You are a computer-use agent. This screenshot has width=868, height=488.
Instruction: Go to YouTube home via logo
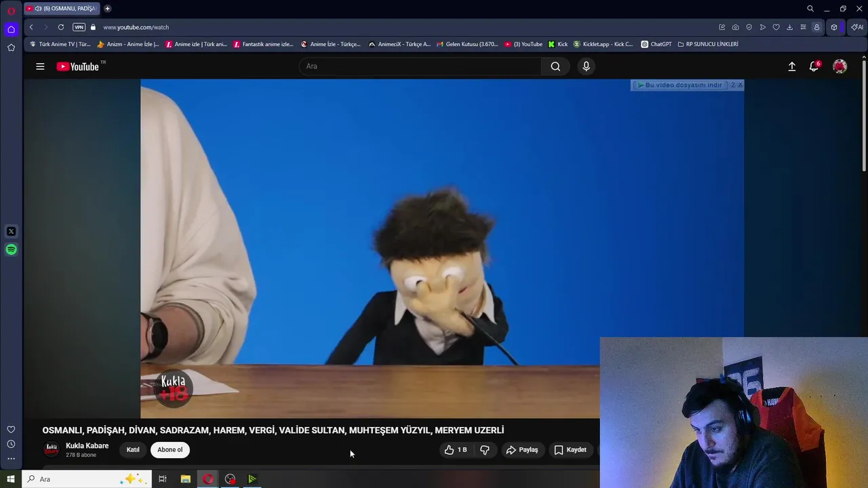(78, 66)
